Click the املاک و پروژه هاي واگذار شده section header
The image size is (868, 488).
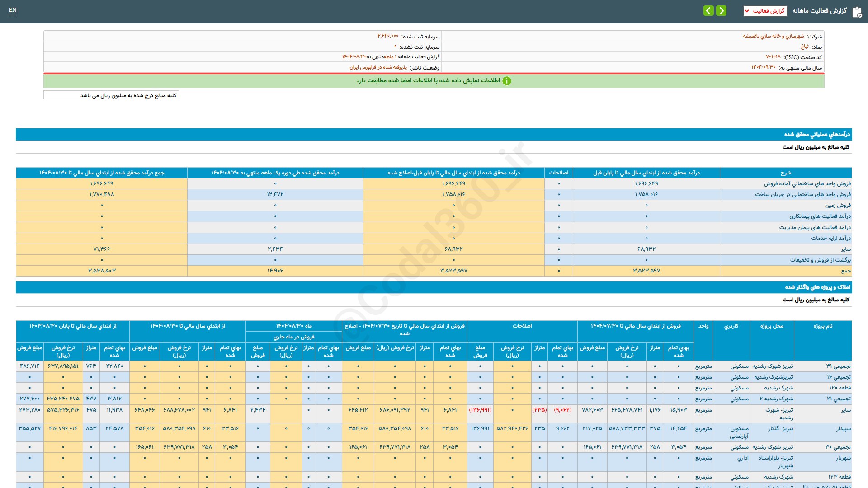[817, 287]
